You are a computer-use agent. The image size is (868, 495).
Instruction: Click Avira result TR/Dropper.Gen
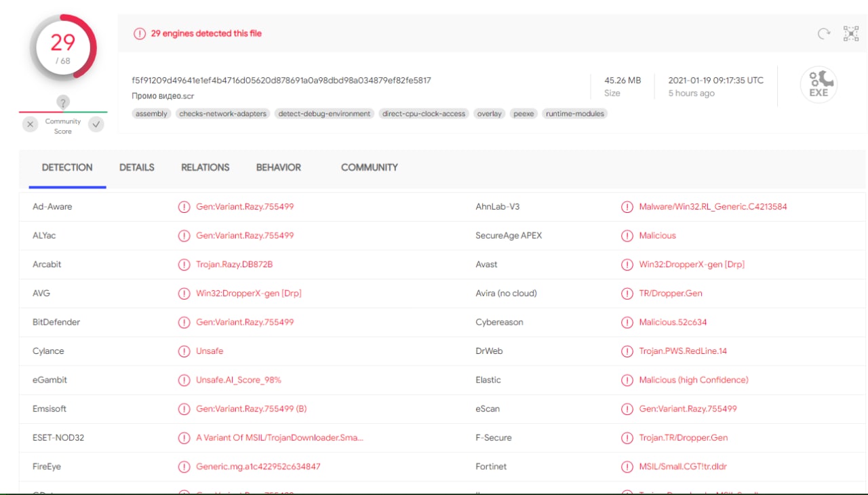tap(671, 294)
